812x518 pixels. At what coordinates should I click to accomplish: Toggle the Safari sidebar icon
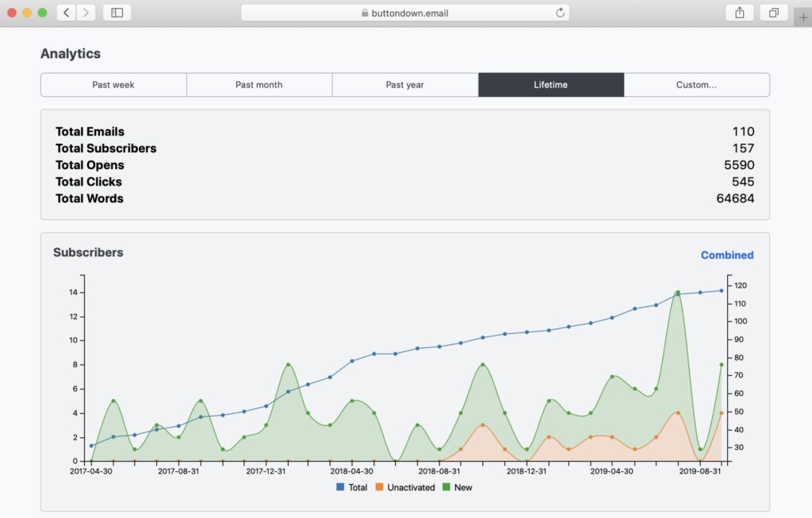(117, 13)
